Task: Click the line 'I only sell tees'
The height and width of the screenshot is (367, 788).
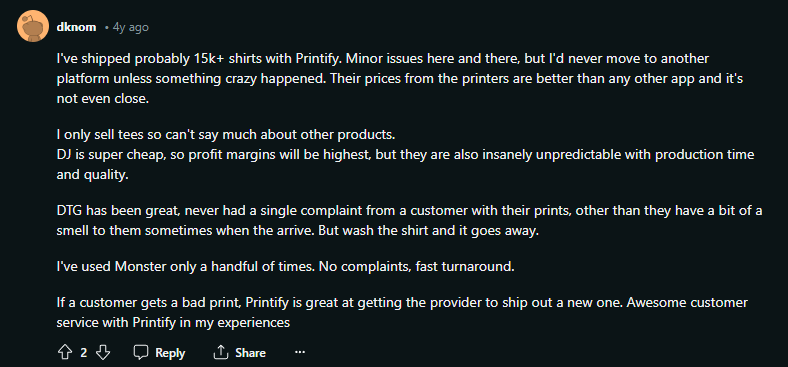Action: click(x=227, y=135)
